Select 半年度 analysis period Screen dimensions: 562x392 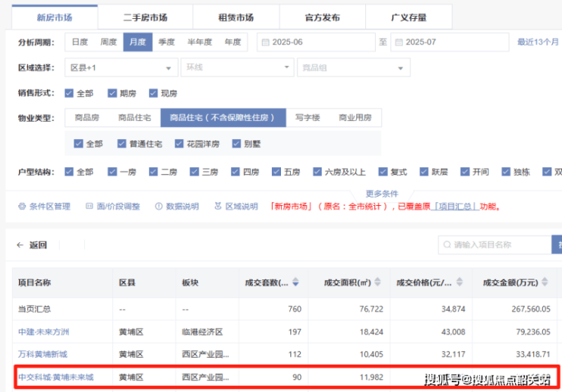(x=200, y=42)
